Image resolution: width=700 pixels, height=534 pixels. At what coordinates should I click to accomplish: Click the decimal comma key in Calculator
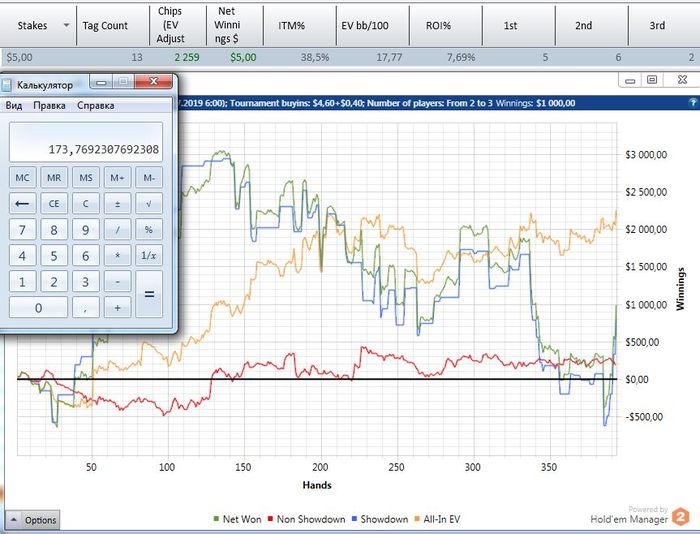86,307
